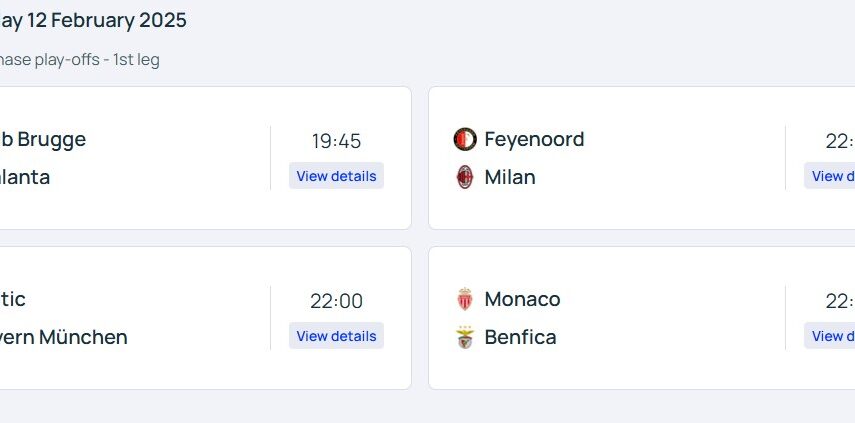Viewport: 855px width, 423px height.
Task: Click the Celtic team name above Bayern München
Action: 14,299
